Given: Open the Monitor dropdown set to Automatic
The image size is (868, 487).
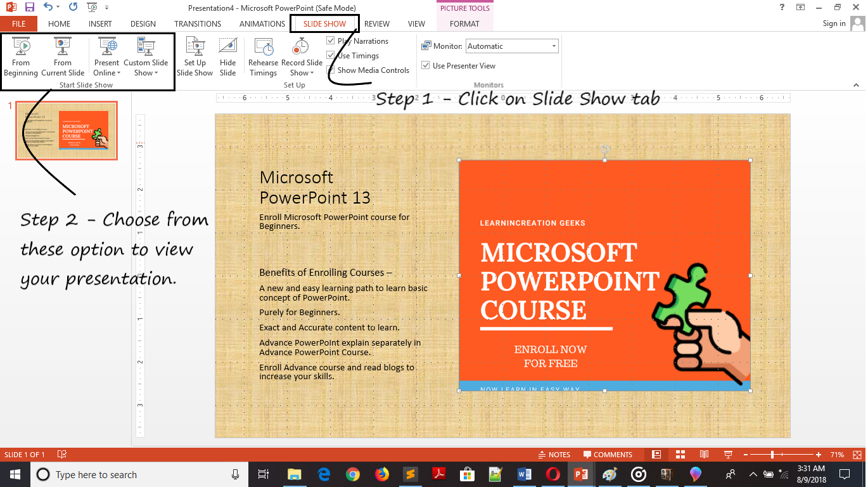Looking at the screenshot, I should coord(512,46).
